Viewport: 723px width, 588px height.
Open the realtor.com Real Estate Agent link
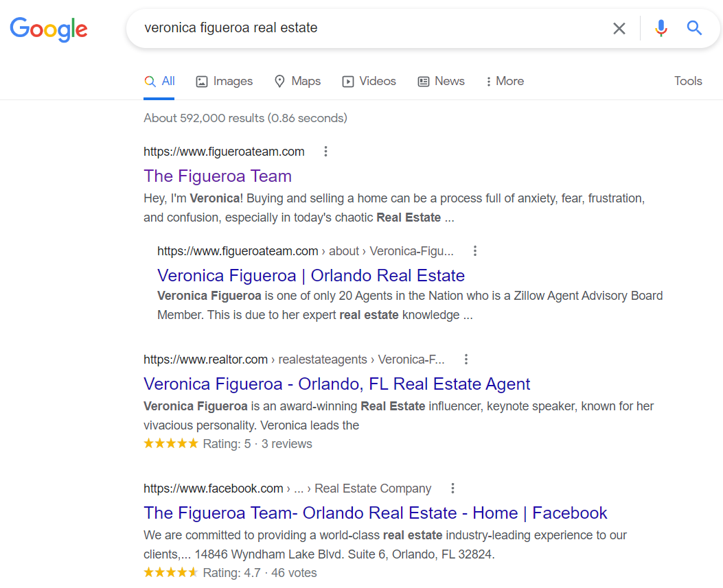(x=336, y=384)
